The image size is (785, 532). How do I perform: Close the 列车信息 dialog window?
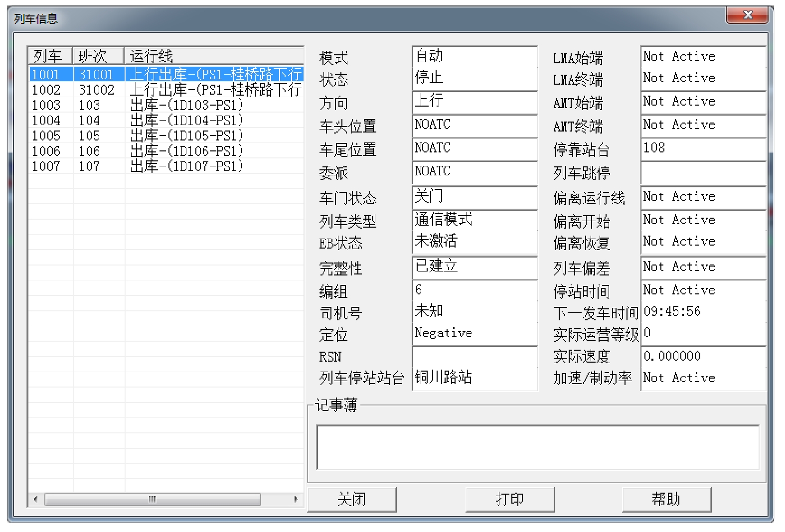pos(747,15)
